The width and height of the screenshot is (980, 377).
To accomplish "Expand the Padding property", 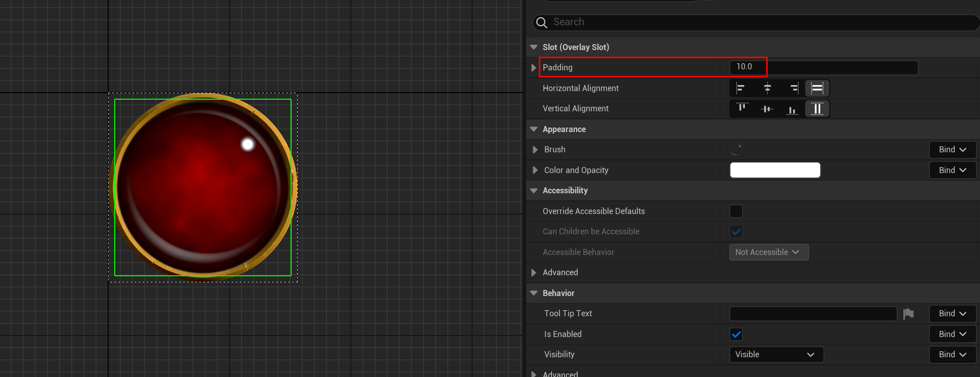I will [x=534, y=67].
